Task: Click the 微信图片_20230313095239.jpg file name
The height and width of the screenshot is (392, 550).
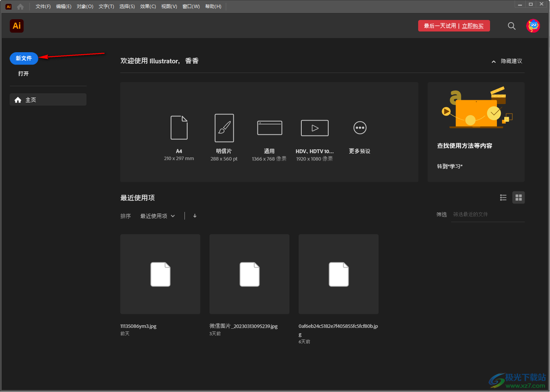Action: pyautogui.click(x=243, y=326)
